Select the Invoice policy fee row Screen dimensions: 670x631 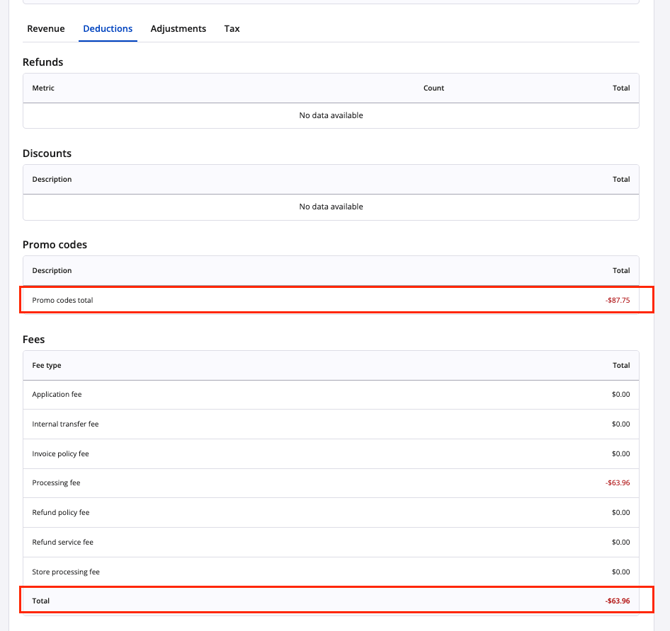click(x=60, y=454)
